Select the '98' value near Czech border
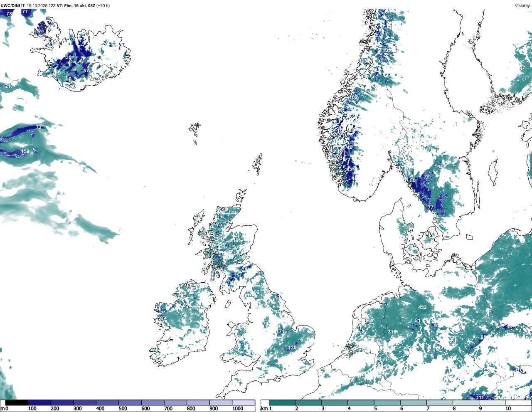Image resolution: width=532 pixels, height=412 pixels. pos(483,337)
